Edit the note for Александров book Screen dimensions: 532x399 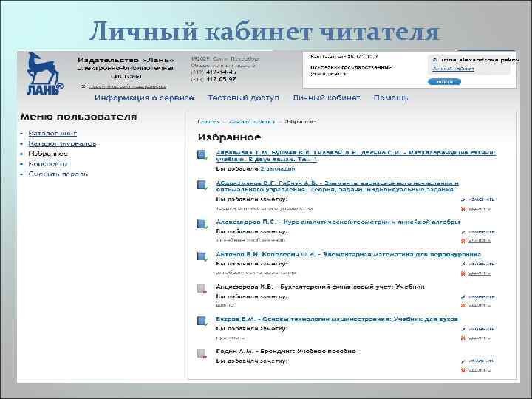pyautogui.click(x=478, y=232)
